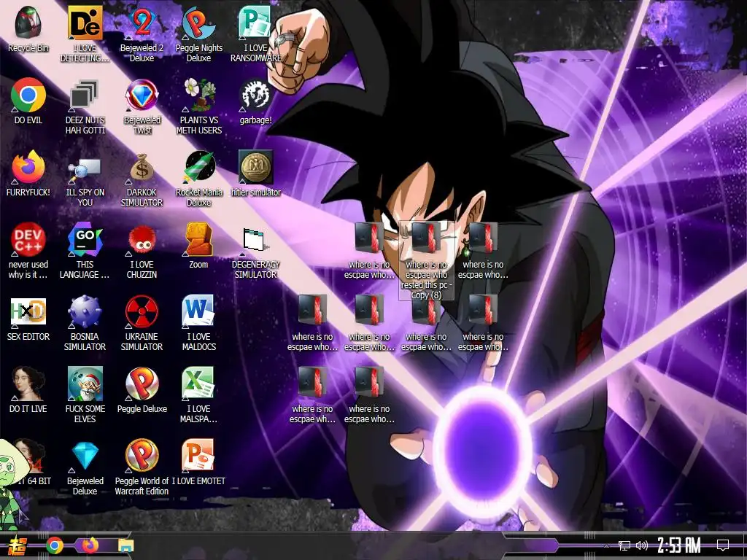747x560 pixels.
Task: Launch Chrome from the taskbar
Action: [x=54, y=545]
